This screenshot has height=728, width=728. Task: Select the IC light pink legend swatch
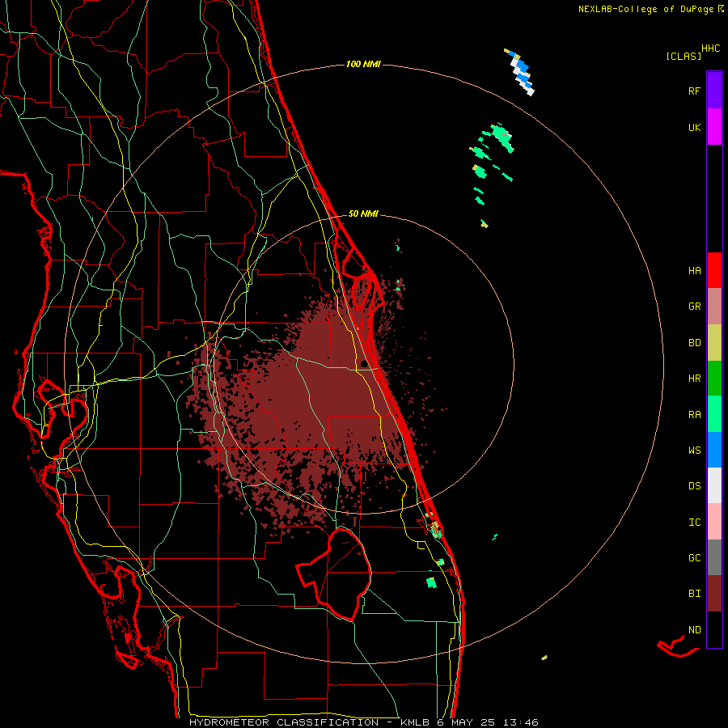pos(714,522)
